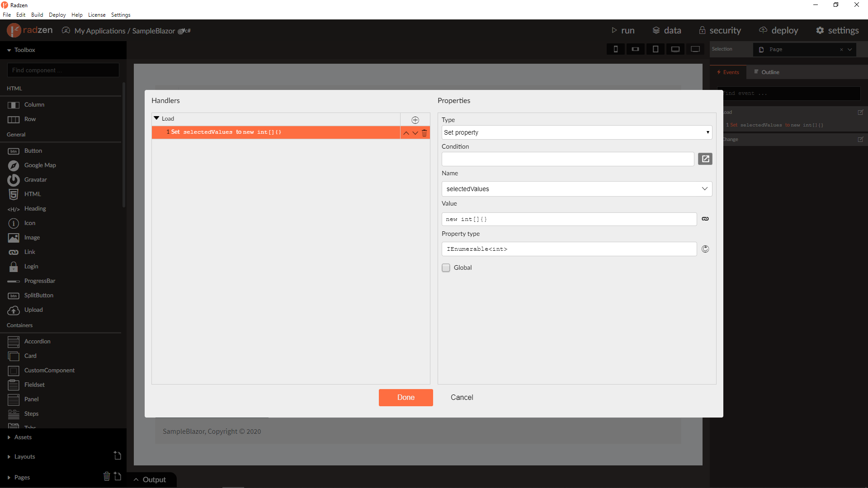Click the Property type refresh icon

point(705,249)
